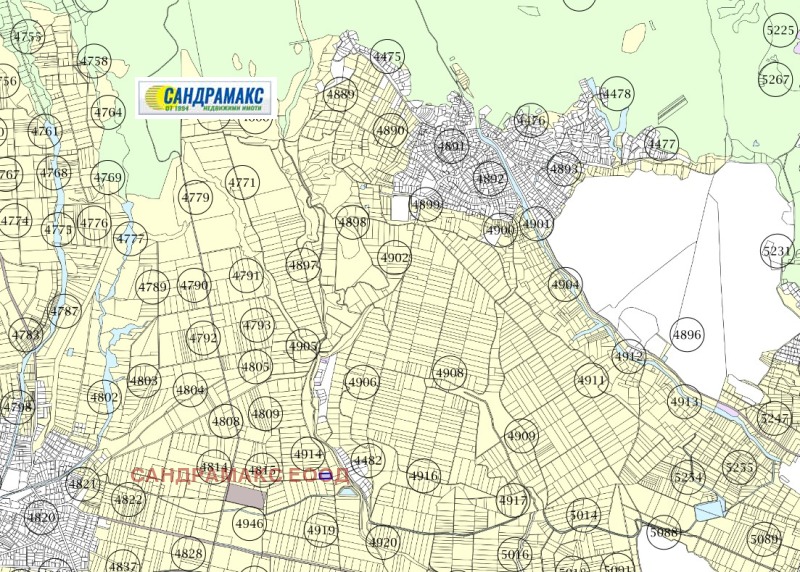The height and width of the screenshot is (572, 800).
Task: Click the 4904 circled marker
Action: tap(565, 285)
